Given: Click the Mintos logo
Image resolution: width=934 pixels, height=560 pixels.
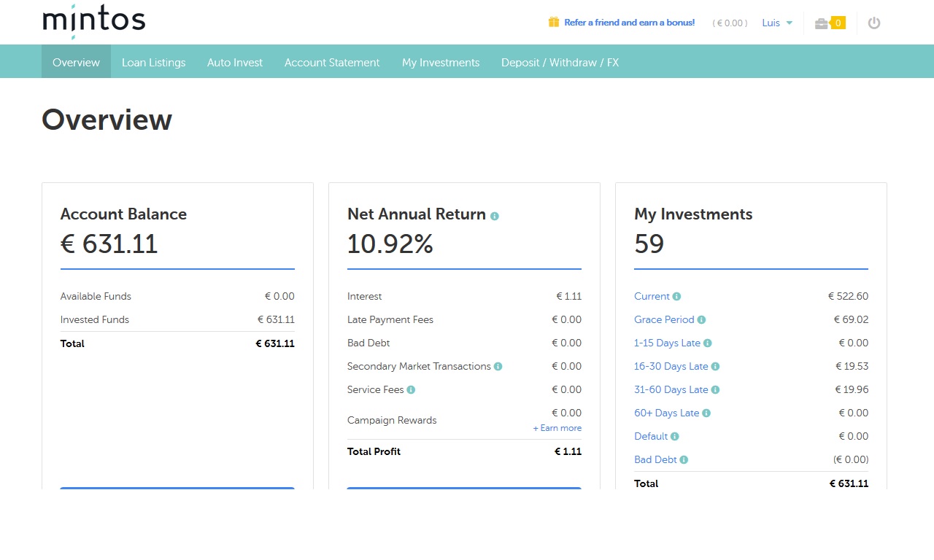Looking at the screenshot, I should [x=94, y=20].
